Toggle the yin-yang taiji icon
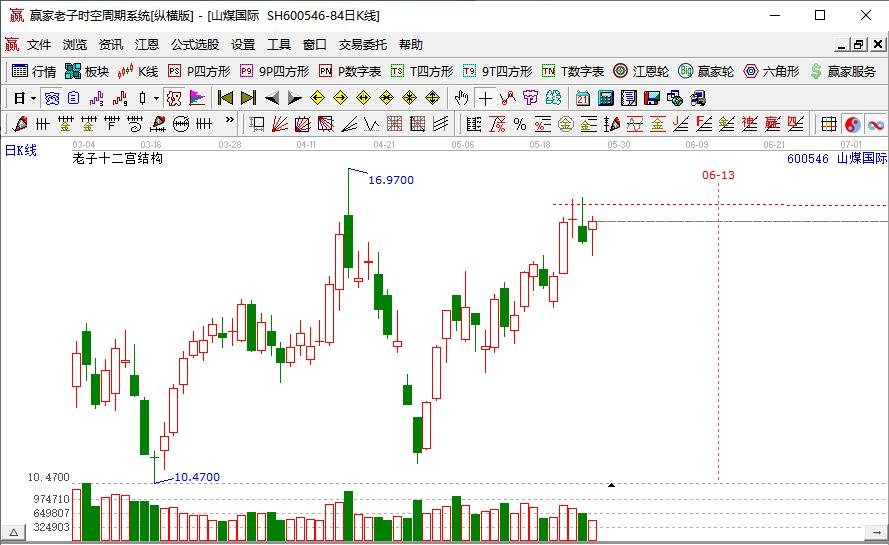 (x=852, y=124)
